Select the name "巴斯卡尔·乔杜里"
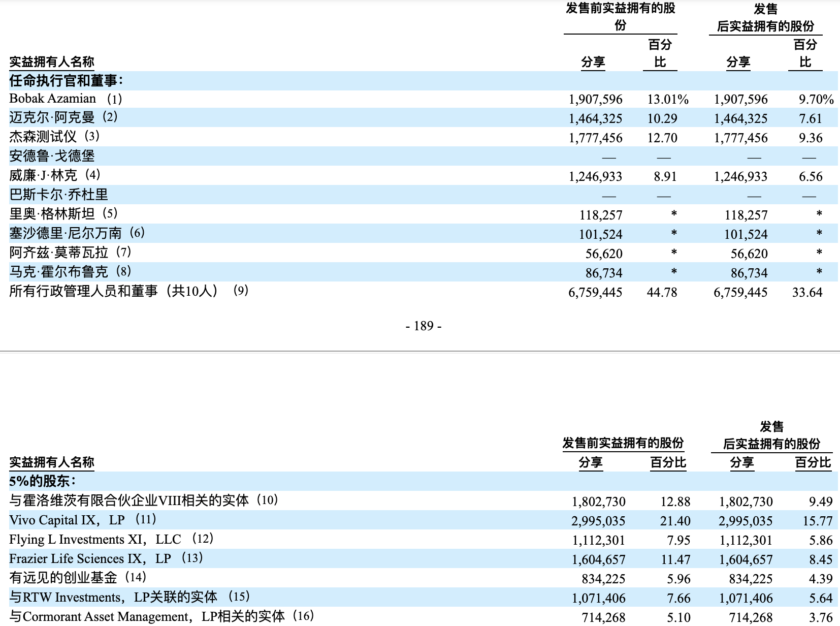The width and height of the screenshot is (840, 626). pyautogui.click(x=58, y=195)
